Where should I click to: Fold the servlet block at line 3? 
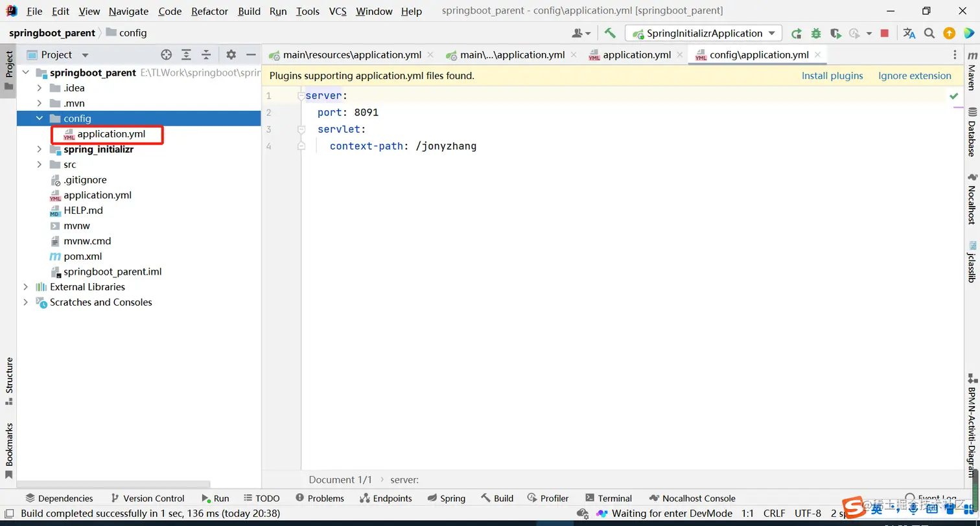301,130
